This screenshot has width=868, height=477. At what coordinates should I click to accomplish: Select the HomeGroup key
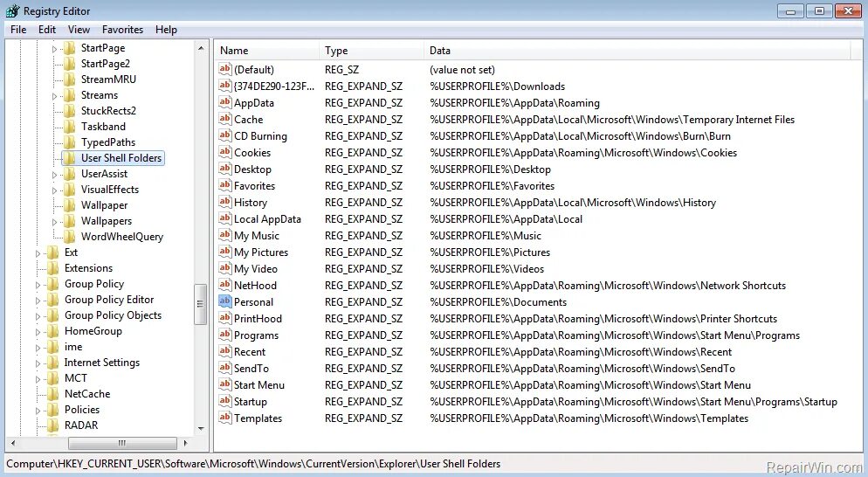pyautogui.click(x=93, y=331)
